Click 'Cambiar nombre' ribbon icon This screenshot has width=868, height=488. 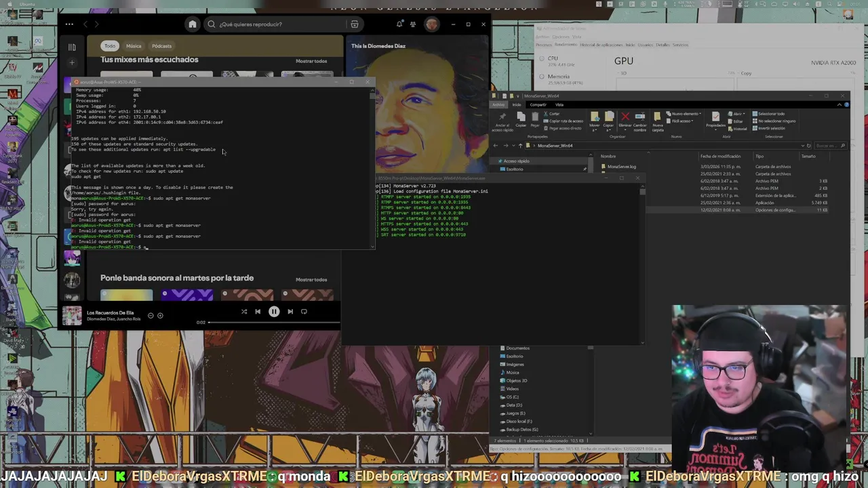(640, 122)
